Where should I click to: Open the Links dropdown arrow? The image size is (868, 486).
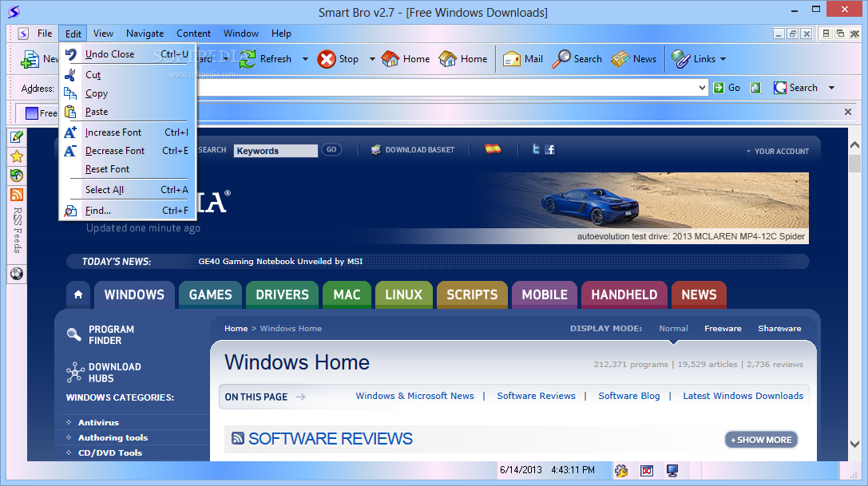pos(723,59)
